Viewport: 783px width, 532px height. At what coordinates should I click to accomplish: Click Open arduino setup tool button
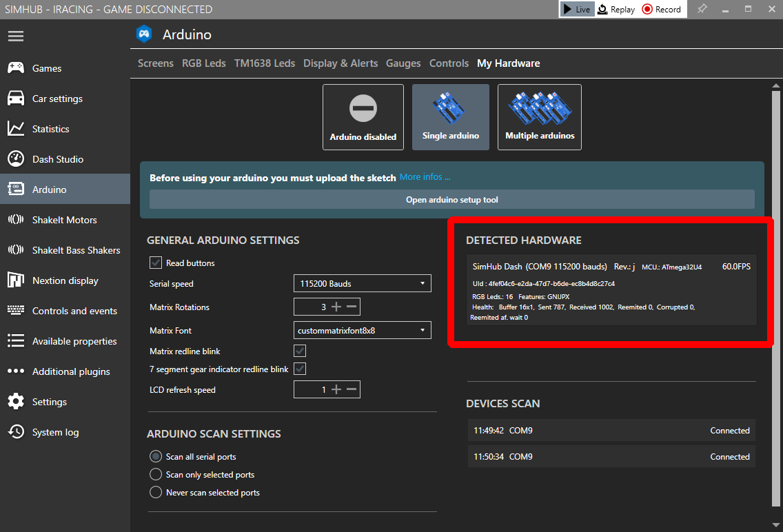pos(451,200)
